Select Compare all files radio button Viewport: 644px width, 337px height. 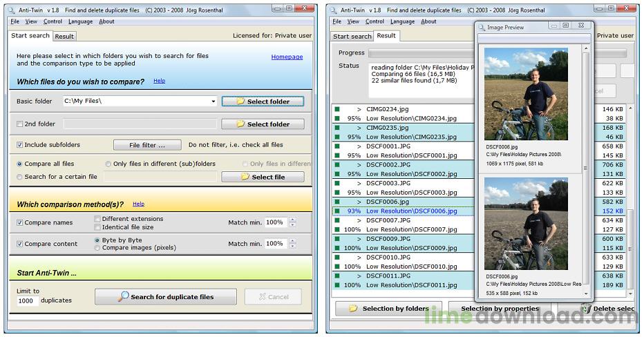pos(19,164)
